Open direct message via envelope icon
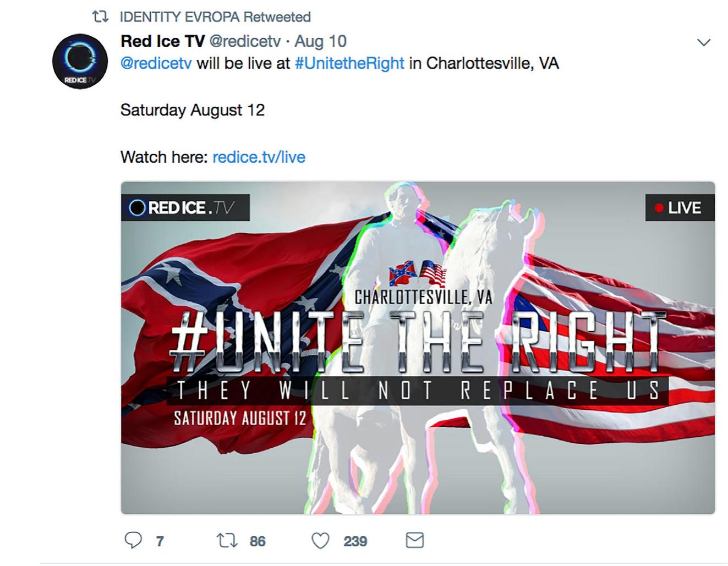The width and height of the screenshot is (728, 566). point(415,541)
